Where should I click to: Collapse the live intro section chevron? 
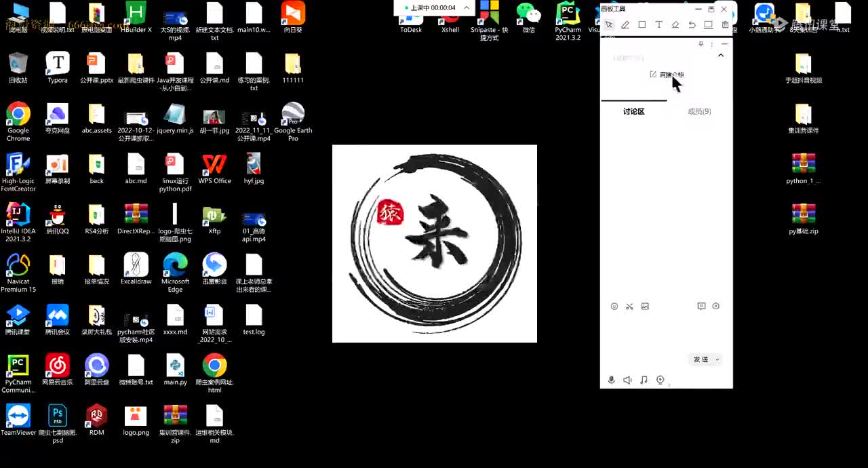[x=721, y=56]
